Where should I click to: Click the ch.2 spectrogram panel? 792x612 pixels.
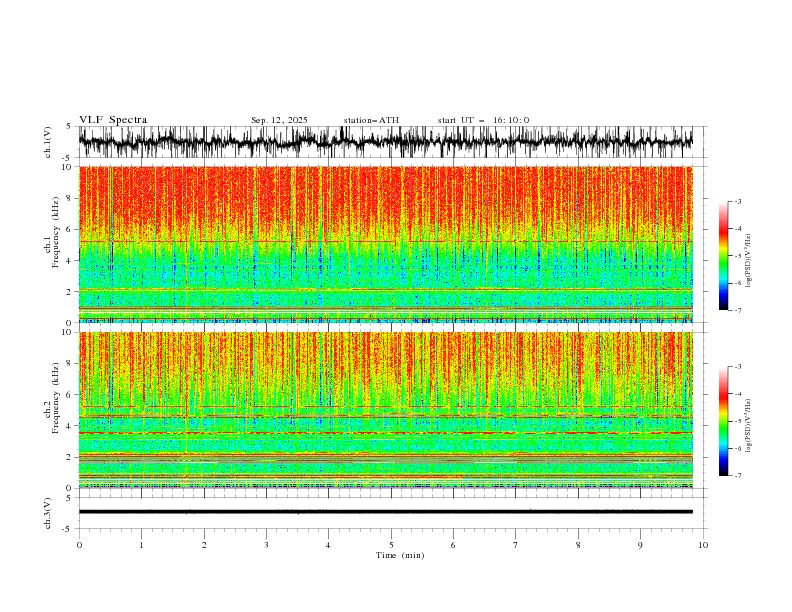(385, 410)
